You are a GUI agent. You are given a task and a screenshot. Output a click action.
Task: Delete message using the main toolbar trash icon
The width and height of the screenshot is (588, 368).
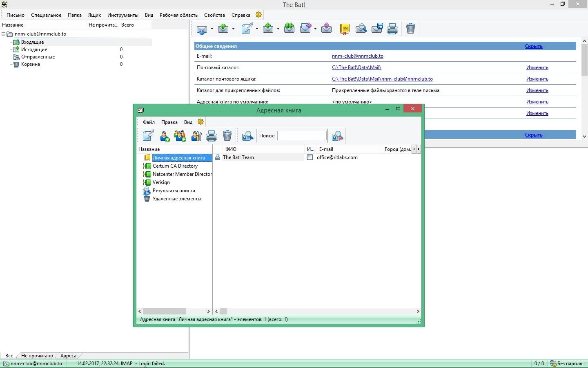411,29
